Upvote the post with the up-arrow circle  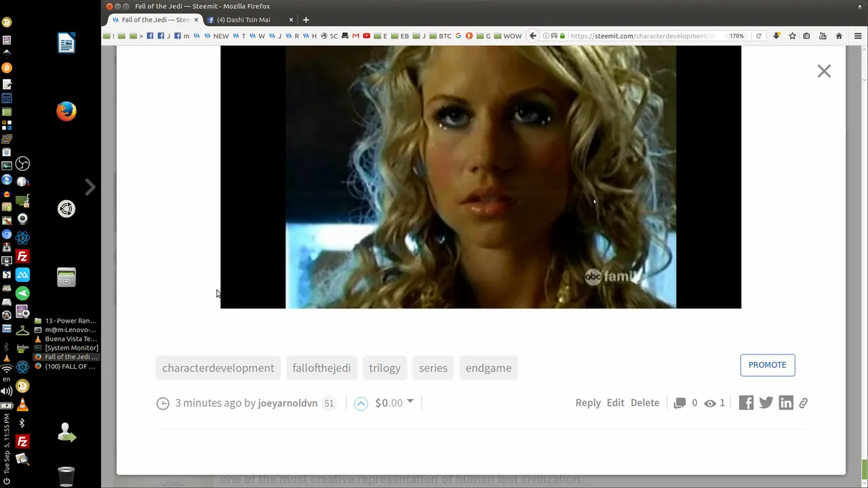pos(361,403)
